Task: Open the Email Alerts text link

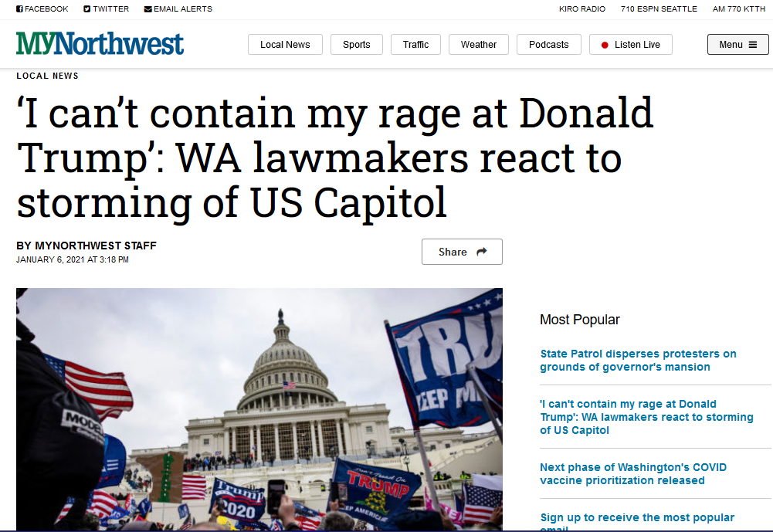Action: 183,8
